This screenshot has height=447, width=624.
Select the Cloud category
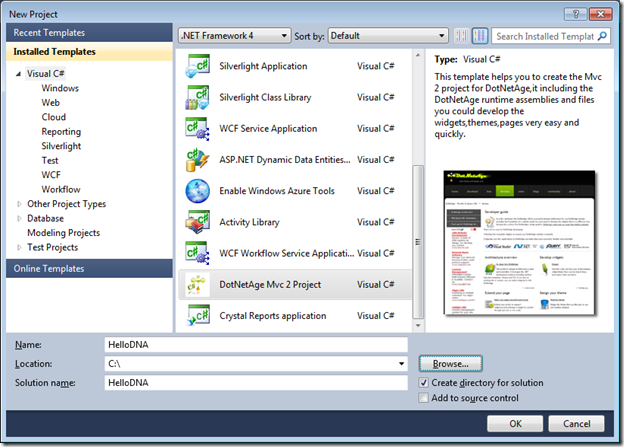(x=54, y=117)
